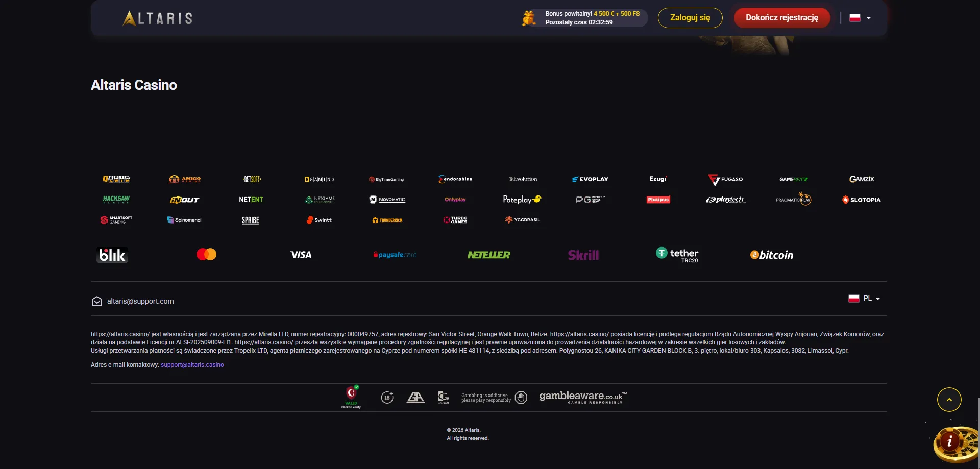The image size is (980, 469).
Task: Click the Skrill payment logo
Action: pos(583,255)
